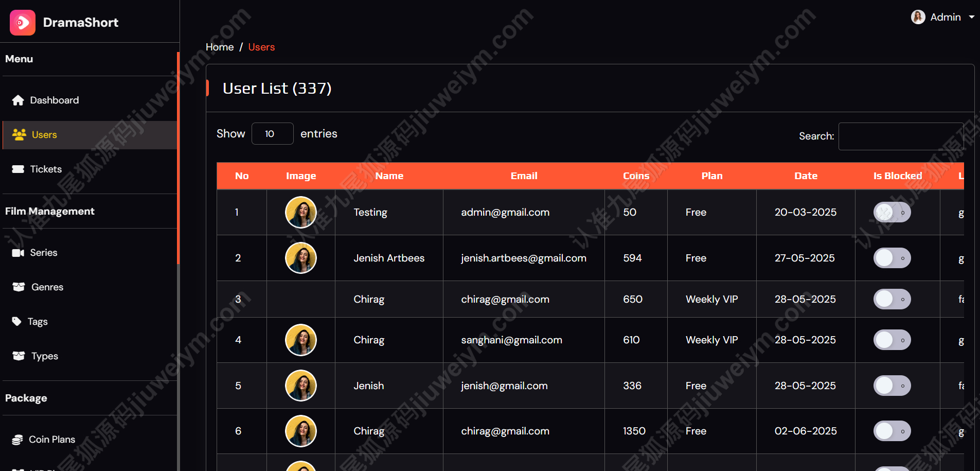This screenshot has height=471, width=980.
Task: Open the Users menu item
Action: 90,135
